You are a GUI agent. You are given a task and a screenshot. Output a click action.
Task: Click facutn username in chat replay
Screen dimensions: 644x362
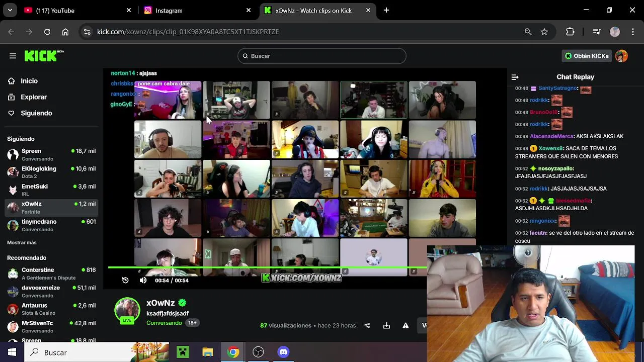[538, 233]
